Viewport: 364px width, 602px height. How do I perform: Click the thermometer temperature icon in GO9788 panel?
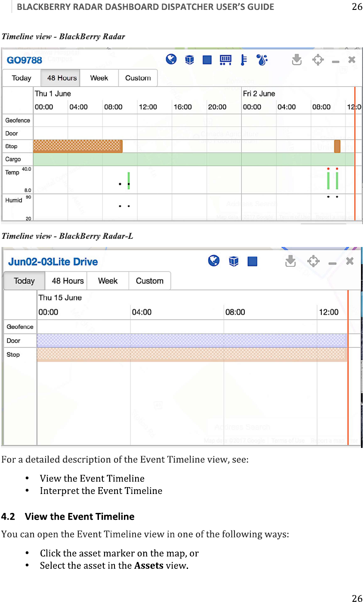244,60
